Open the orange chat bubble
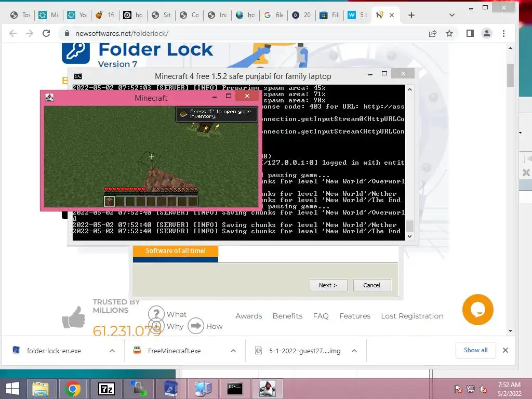 click(x=478, y=310)
